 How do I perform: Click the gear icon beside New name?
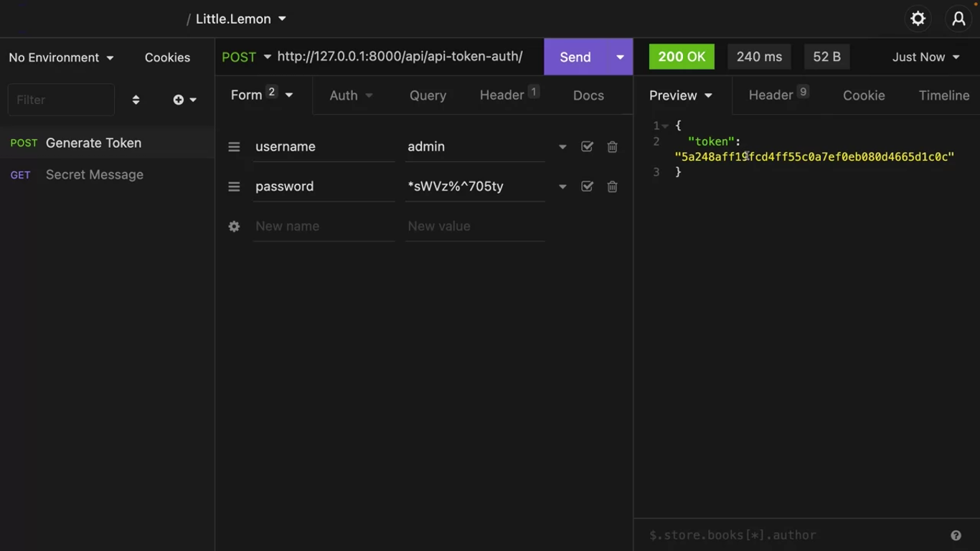point(234,226)
